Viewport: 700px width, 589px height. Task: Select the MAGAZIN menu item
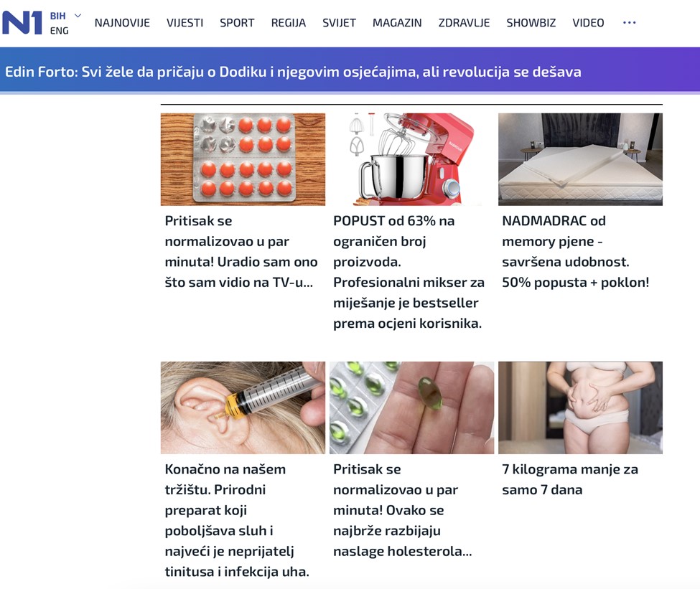coord(397,23)
